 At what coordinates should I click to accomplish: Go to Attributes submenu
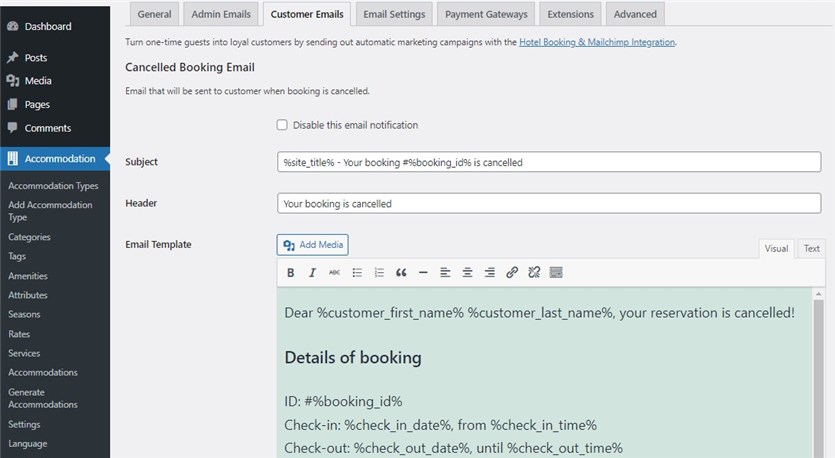[x=28, y=295]
